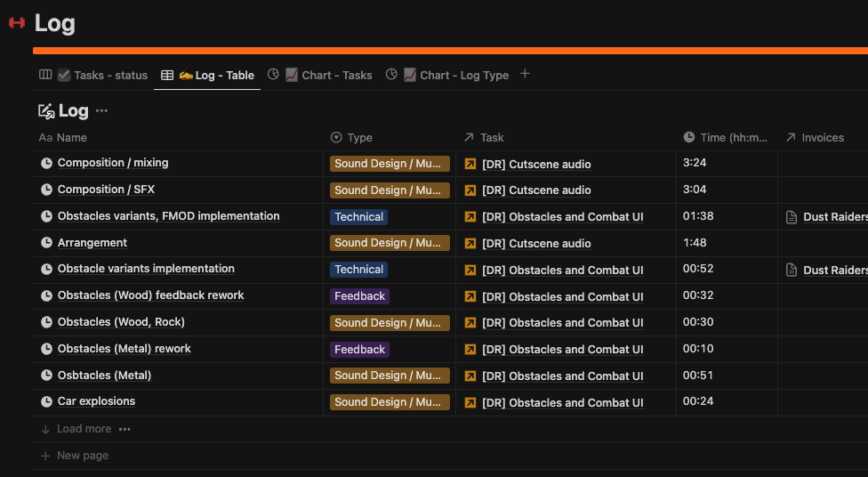Click the Time column header

pos(725,137)
